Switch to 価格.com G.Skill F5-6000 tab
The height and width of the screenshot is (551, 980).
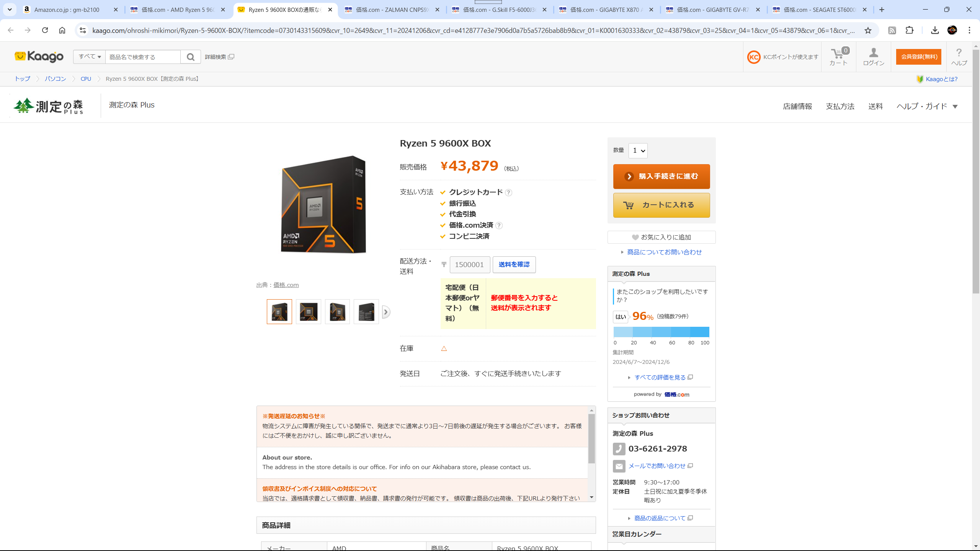pos(500,10)
